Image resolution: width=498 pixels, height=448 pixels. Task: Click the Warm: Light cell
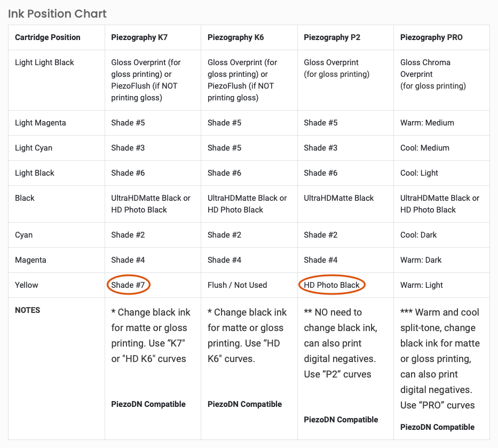[422, 285]
